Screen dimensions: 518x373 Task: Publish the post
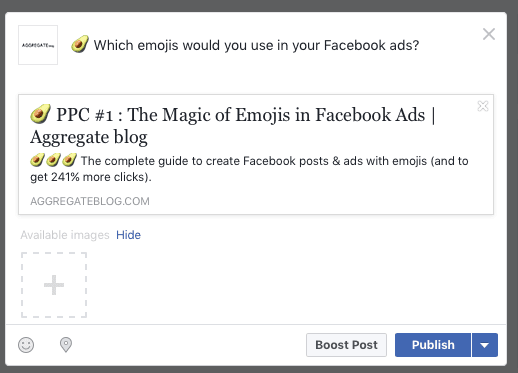coord(433,345)
